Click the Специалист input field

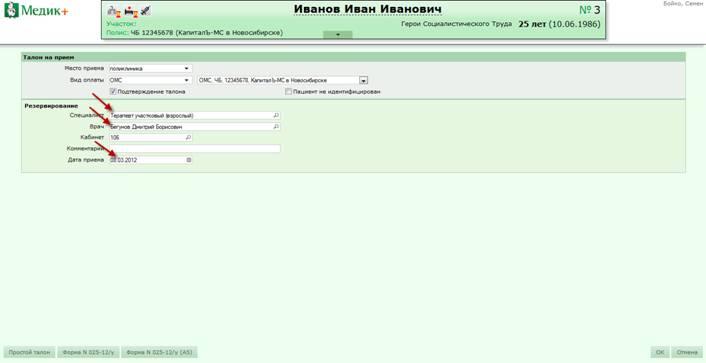coord(195,116)
